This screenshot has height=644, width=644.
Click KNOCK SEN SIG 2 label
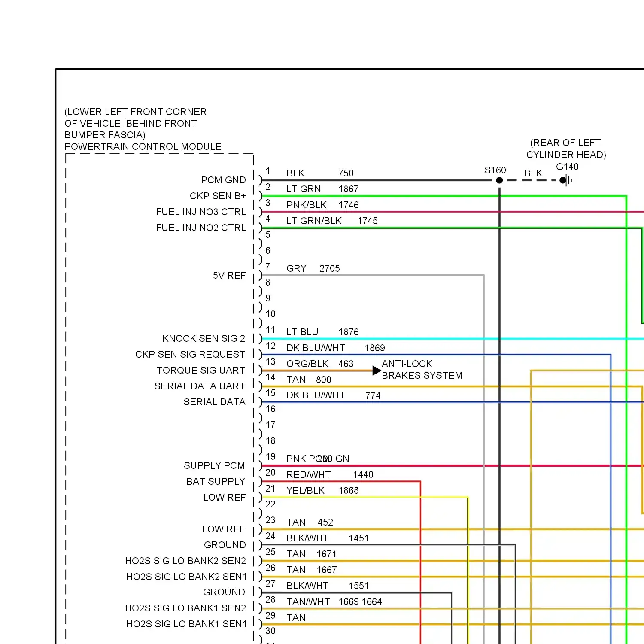point(204,338)
